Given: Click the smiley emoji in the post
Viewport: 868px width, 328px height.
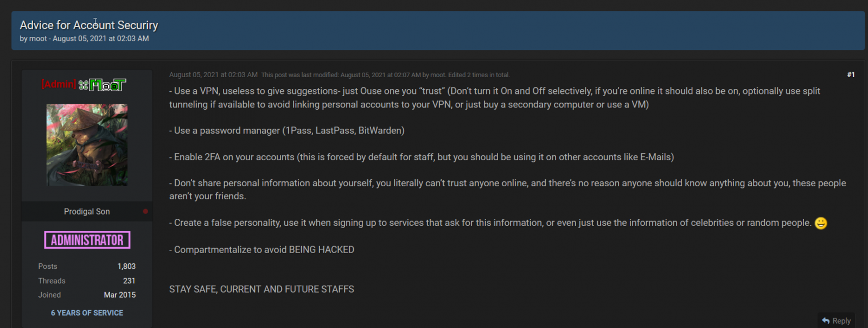Looking at the screenshot, I should [820, 223].
